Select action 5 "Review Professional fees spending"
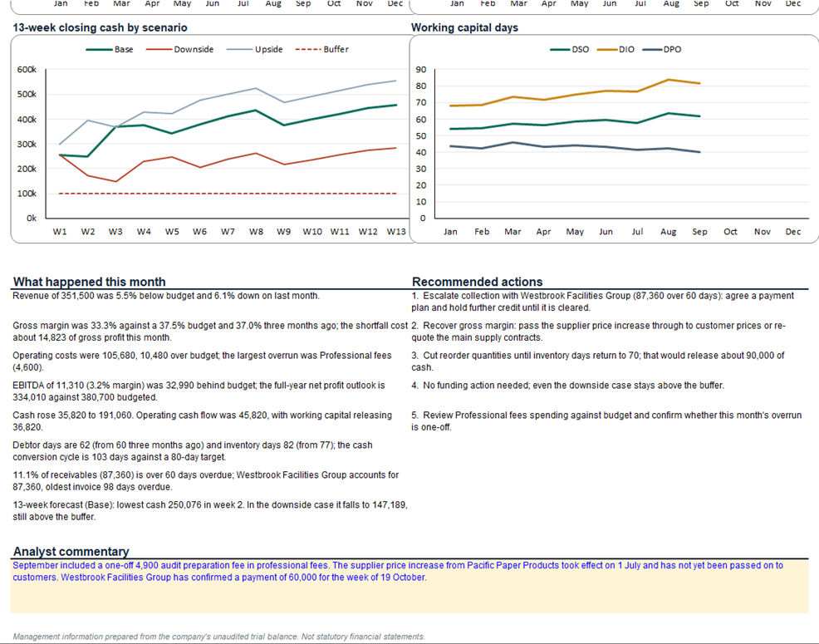The height and width of the screenshot is (644, 819). click(x=606, y=421)
